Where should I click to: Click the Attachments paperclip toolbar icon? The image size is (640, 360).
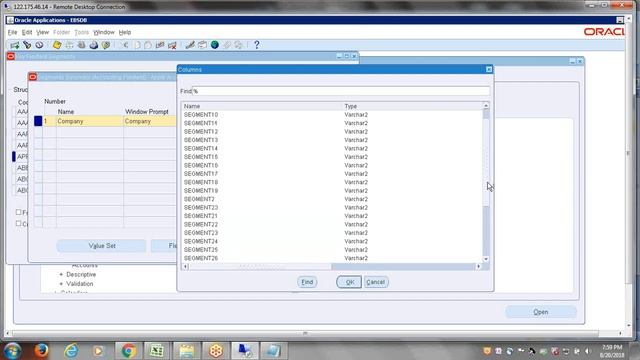tap(227, 45)
